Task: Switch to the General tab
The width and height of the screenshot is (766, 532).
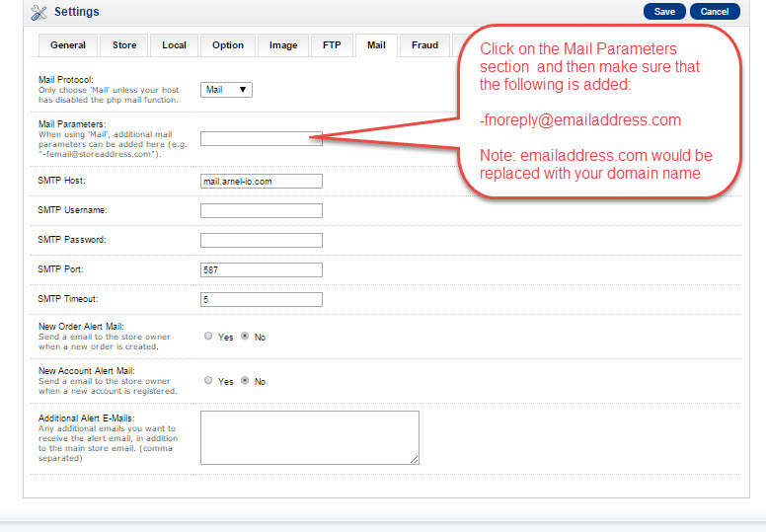Action: [68, 45]
